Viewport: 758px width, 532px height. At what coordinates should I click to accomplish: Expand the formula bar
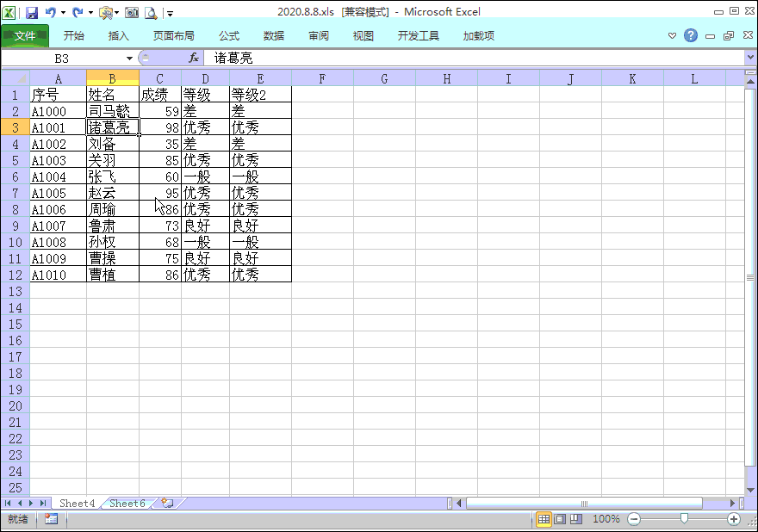coord(750,57)
